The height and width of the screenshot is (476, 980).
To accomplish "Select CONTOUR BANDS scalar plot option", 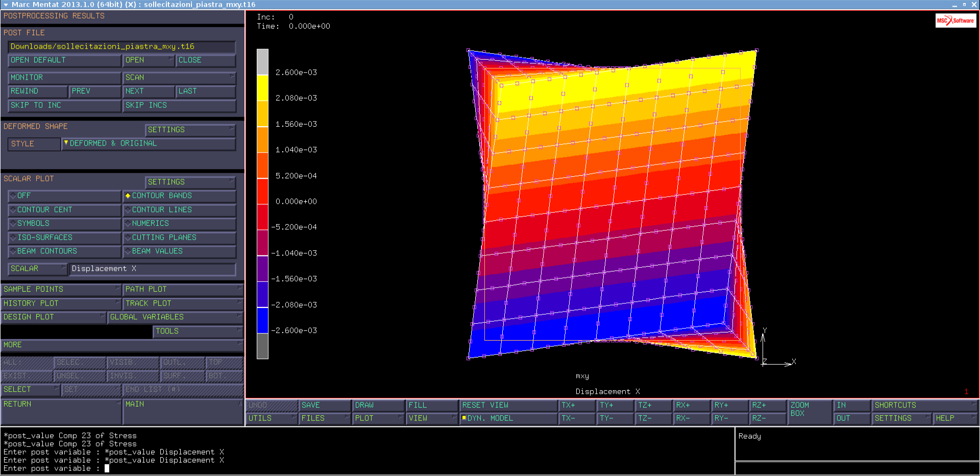I will [x=179, y=196].
